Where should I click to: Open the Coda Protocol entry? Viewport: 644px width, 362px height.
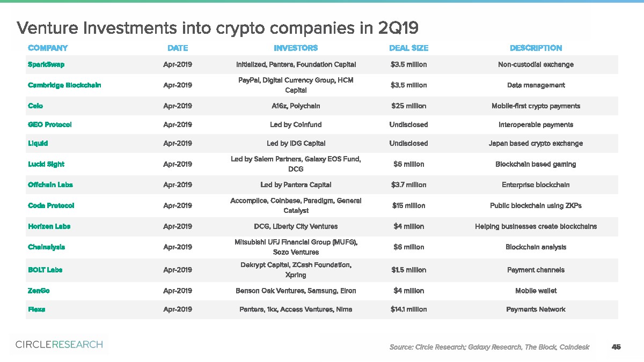click(x=51, y=206)
